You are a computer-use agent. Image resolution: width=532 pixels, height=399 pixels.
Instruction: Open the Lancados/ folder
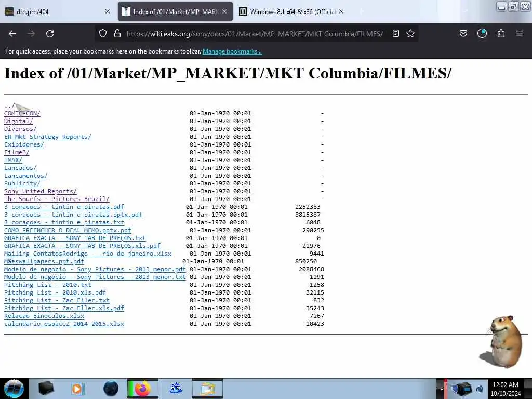[20, 168]
